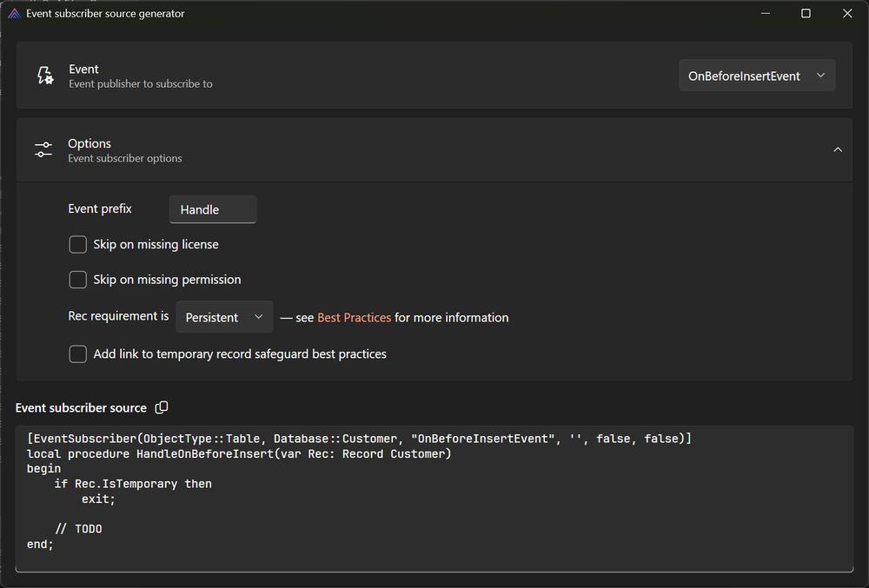Viewport: 869px width, 588px height.
Task: Click 'Event subscriber options' subtitle
Action: pyautogui.click(x=125, y=158)
